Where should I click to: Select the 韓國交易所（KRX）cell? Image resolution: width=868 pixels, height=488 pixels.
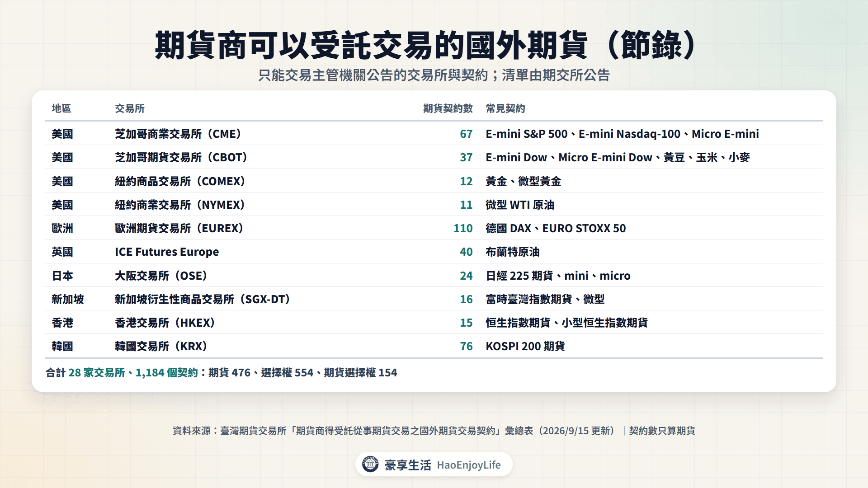pos(162,346)
